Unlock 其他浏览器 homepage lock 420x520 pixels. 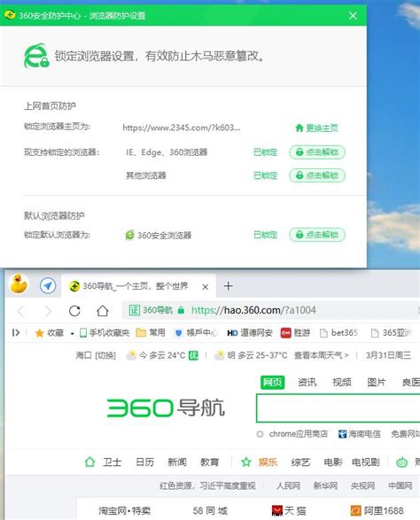coord(317,175)
